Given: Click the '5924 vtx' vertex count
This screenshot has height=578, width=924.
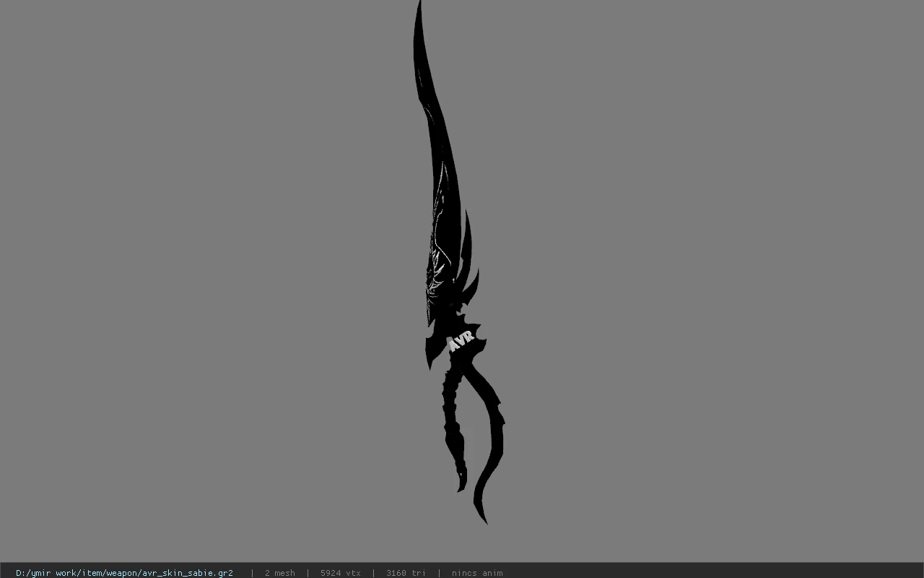Looking at the screenshot, I should pyautogui.click(x=341, y=573).
